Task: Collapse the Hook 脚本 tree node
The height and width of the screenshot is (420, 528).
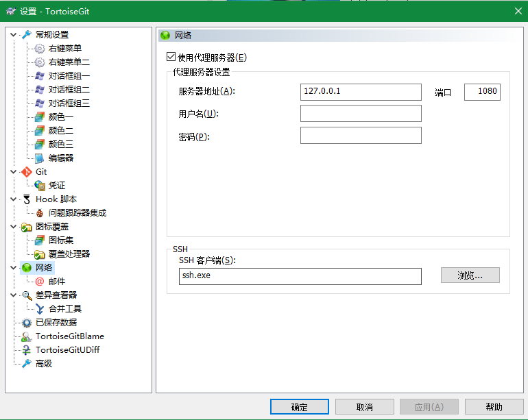Action: click(x=14, y=199)
